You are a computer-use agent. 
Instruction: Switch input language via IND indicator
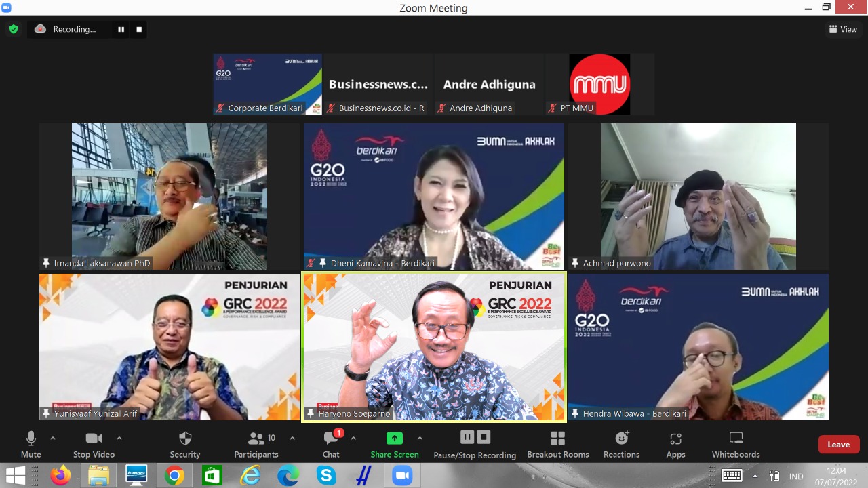tap(796, 476)
